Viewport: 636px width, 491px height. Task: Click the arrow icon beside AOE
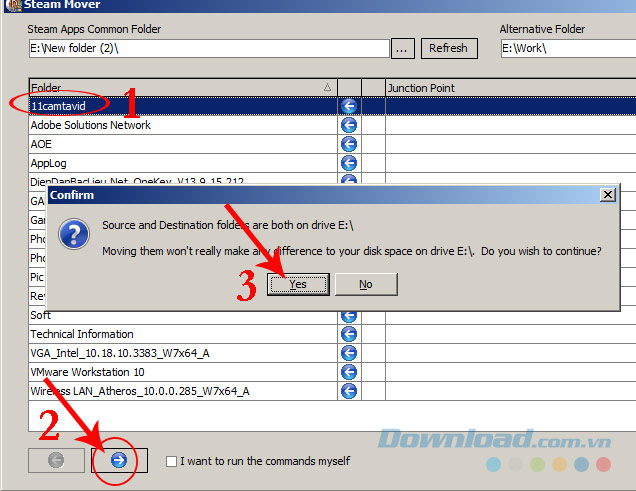pos(349,144)
